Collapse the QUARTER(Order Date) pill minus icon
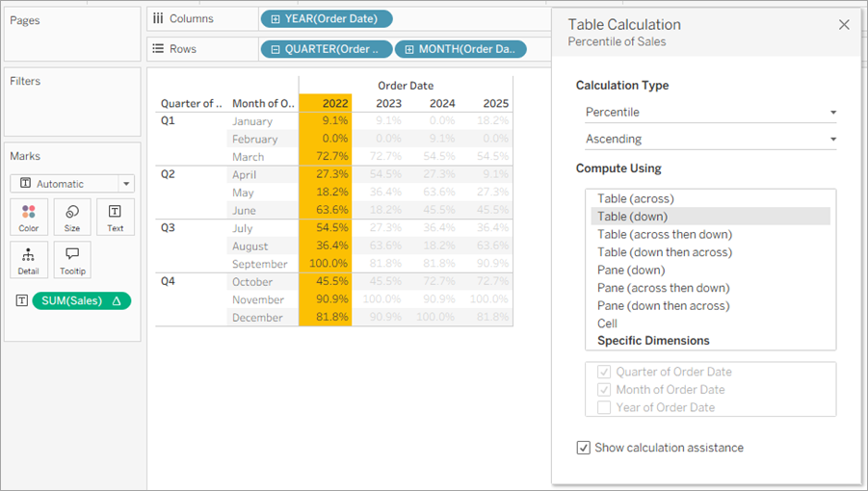Screen dimensions: 868x491 276,50
